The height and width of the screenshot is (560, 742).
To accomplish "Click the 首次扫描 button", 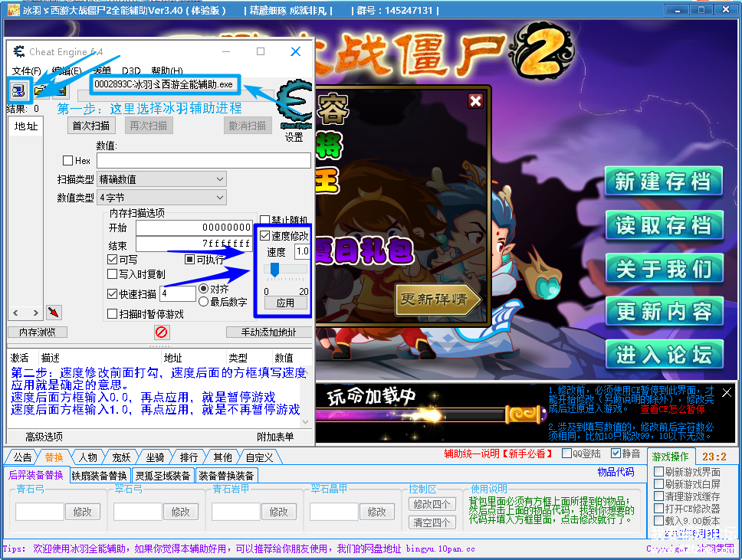I will (91, 126).
